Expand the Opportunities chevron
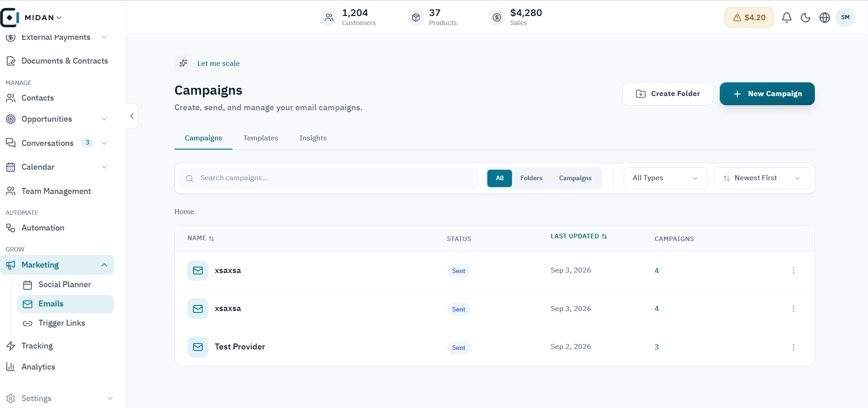The width and height of the screenshot is (868, 408). click(104, 119)
